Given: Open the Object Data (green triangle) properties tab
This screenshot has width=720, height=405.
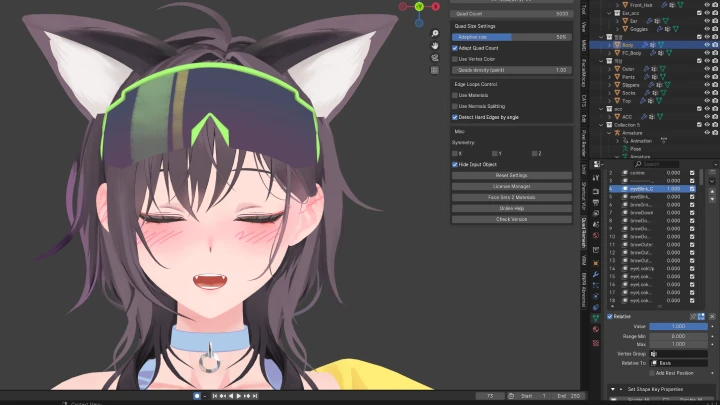Looking at the screenshot, I should [596, 318].
